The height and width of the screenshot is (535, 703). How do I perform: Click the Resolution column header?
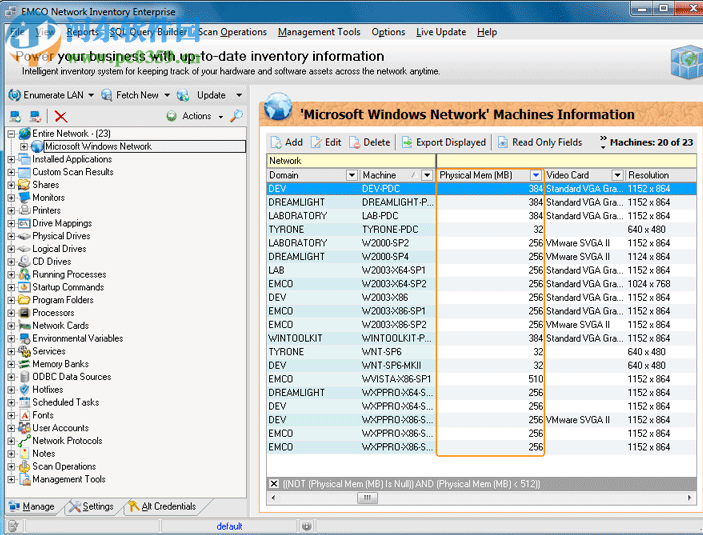661,175
